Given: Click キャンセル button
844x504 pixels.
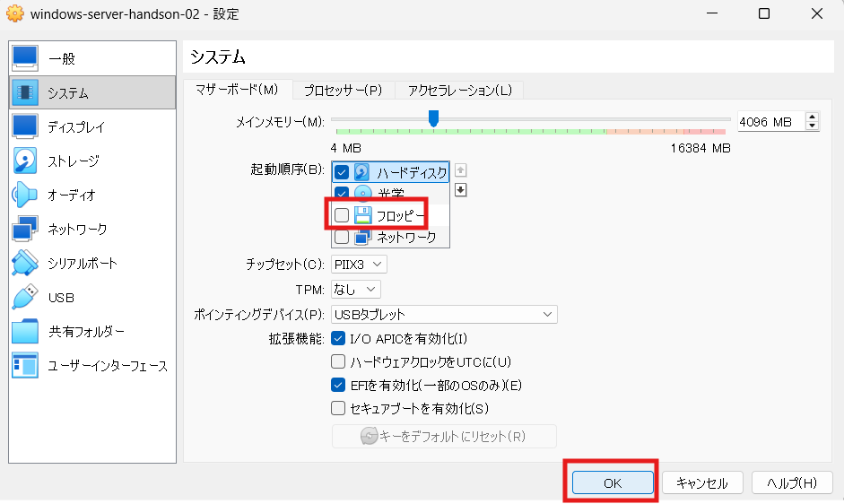Looking at the screenshot, I should pyautogui.click(x=702, y=482).
